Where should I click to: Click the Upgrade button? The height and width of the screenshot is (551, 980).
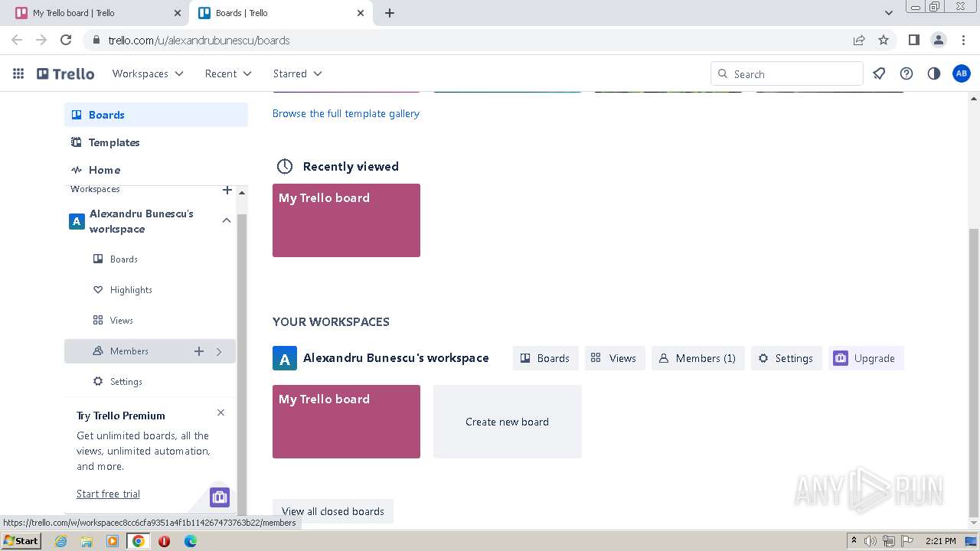click(866, 358)
